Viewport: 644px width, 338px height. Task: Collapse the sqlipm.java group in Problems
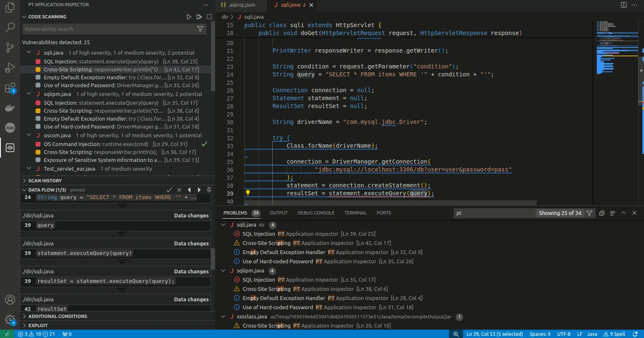(x=223, y=270)
